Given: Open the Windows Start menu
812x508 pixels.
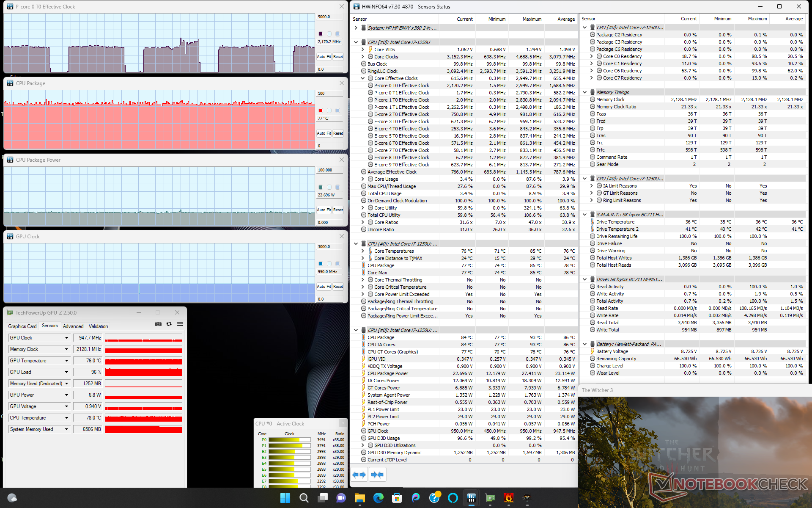Looking at the screenshot, I should coord(285,498).
